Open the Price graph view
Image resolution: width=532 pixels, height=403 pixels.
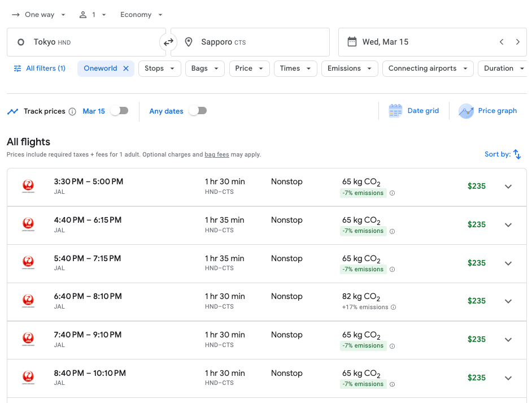point(487,111)
